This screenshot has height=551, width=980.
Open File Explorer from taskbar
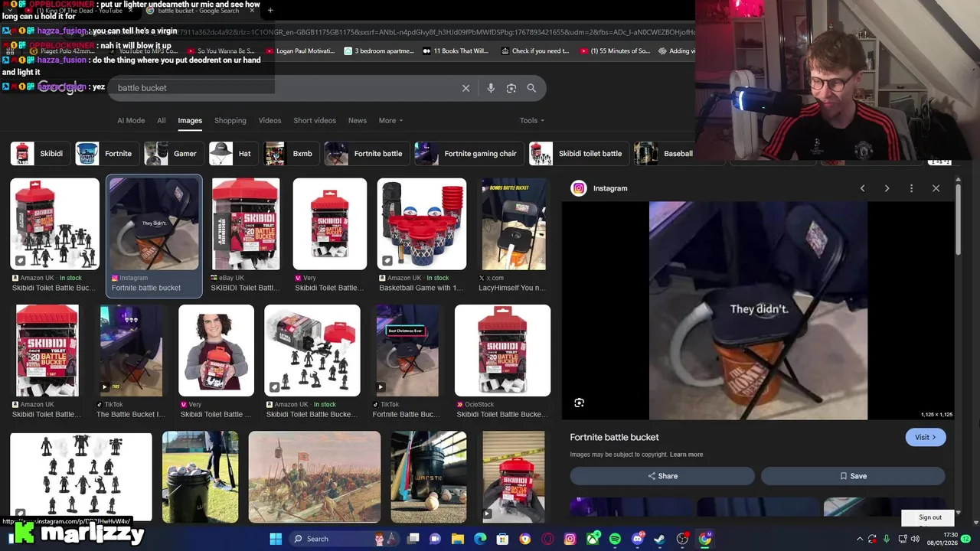pos(458,539)
